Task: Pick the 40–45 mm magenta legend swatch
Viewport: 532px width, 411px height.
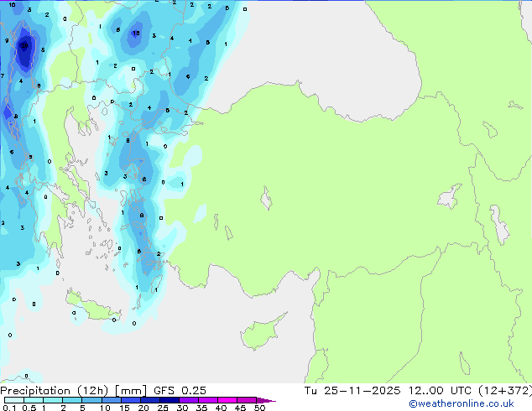Action: (227, 400)
